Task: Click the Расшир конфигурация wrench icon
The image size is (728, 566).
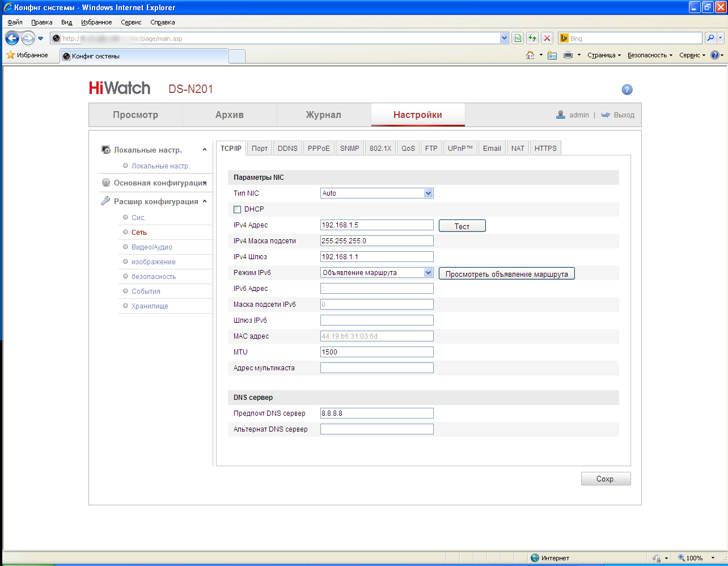Action: 105,201
